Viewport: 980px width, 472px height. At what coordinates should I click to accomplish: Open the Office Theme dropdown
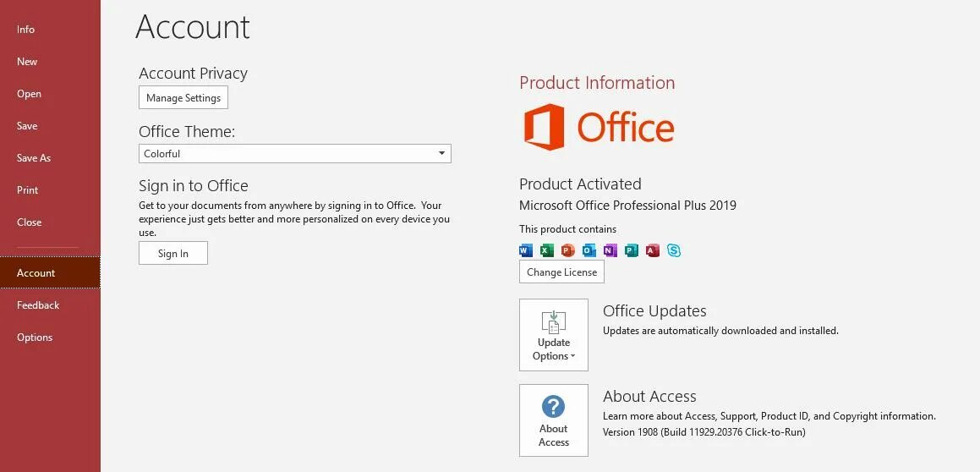pos(294,153)
